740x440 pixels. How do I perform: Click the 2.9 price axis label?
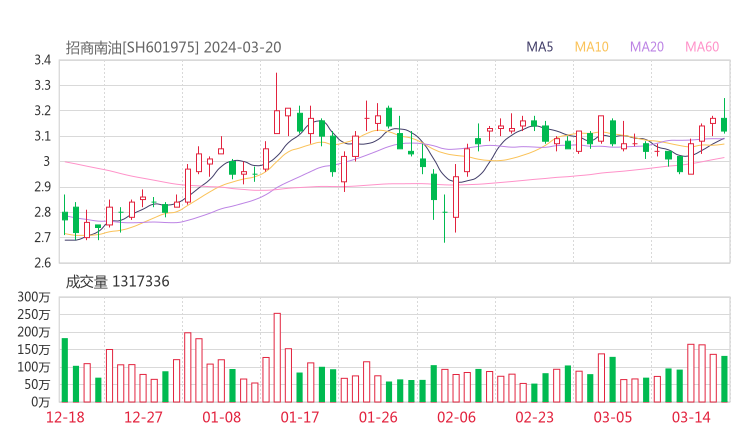tap(42, 187)
